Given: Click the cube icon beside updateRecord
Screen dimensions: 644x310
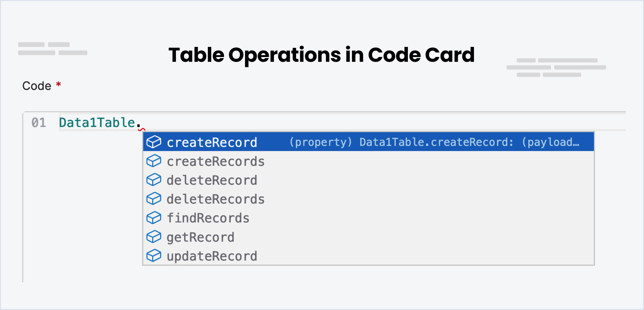Looking at the screenshot, I should point(154,256).
